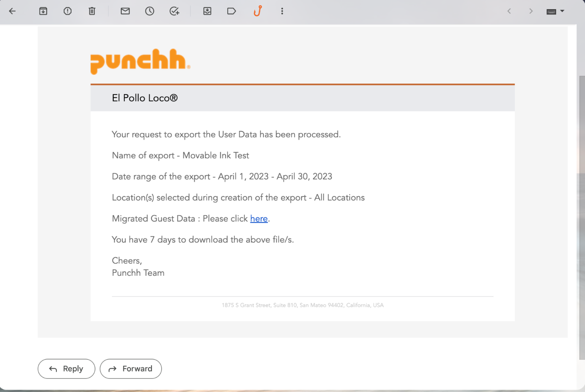The image size is (585, 392).
Task: Add the email to Tasks
Action: (x=174, y=11)
